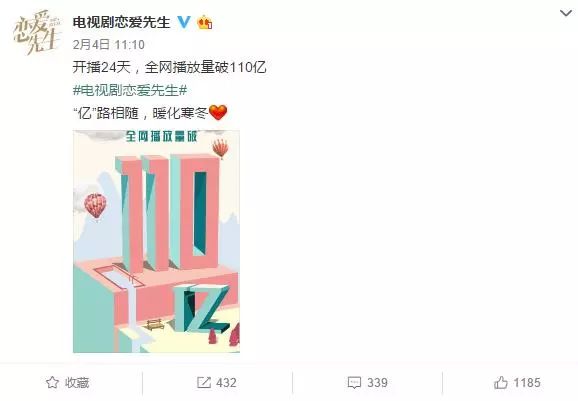
Task: Click the star favorite icon
Action: [x=52, y=383]
